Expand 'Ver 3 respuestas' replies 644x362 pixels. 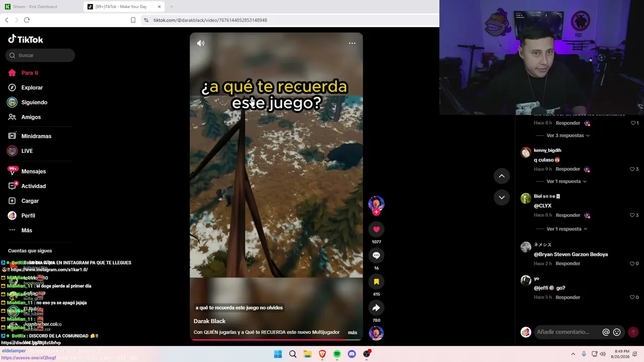tap(568, 135)
